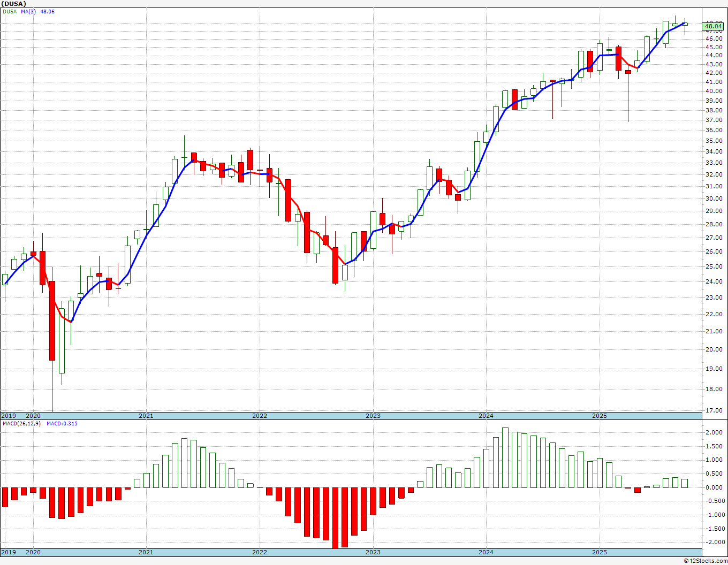Select the 42.00 price level label
Screen dimensions: 728x565
tap(714, 73)
